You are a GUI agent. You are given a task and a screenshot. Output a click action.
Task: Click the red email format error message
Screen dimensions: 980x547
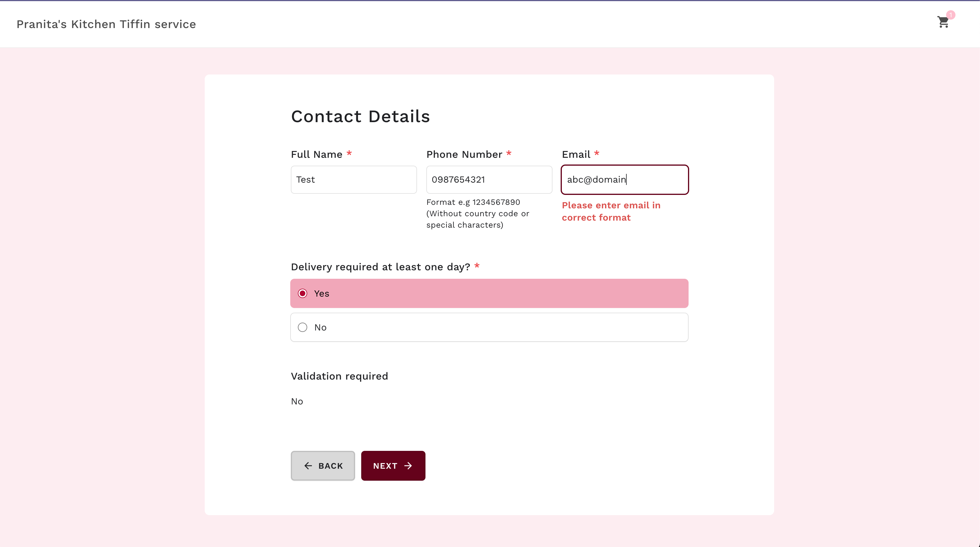[x=611, y=211]
